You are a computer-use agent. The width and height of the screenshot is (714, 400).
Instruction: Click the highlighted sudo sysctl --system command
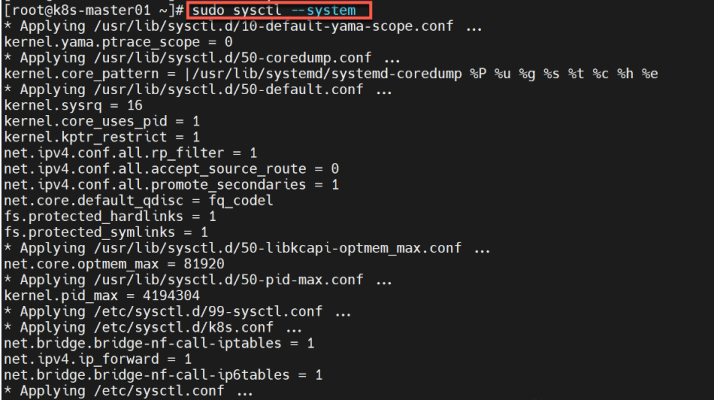pos(273,10)
